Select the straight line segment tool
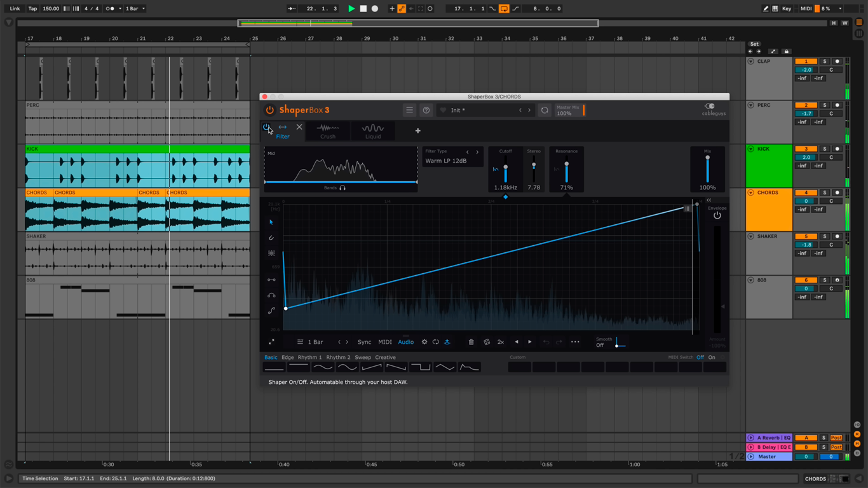868x488 pixels. coord(271,280)
